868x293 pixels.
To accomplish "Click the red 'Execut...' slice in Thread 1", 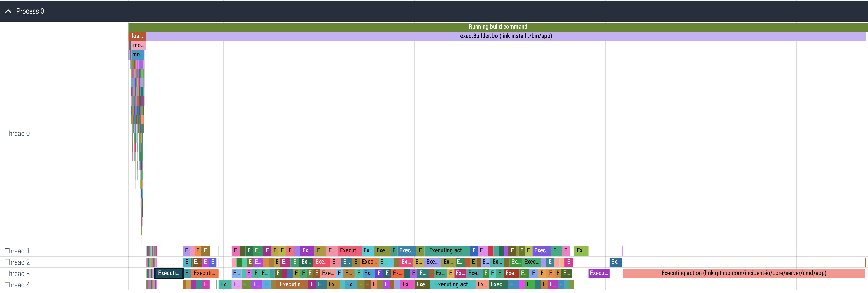I will 350,251.
